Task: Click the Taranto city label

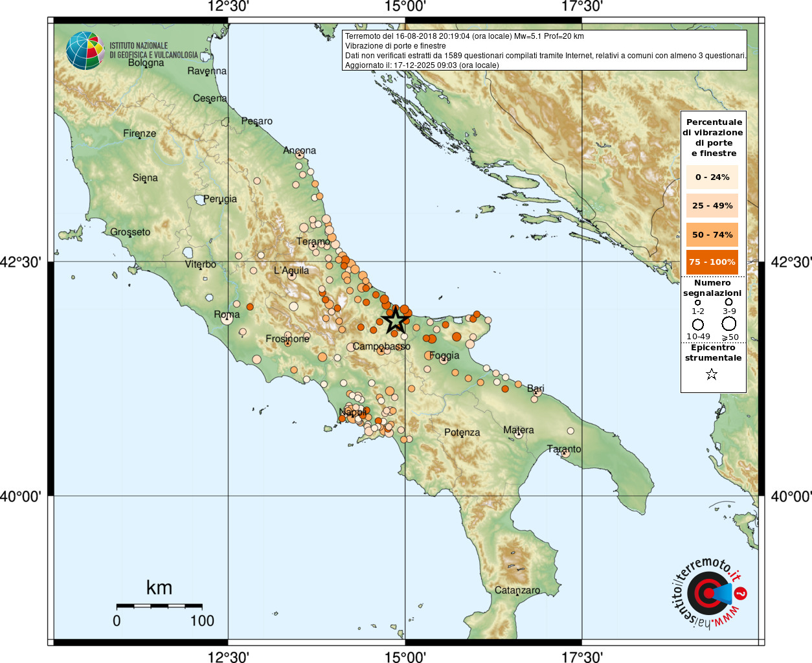Action: [564, 449]
